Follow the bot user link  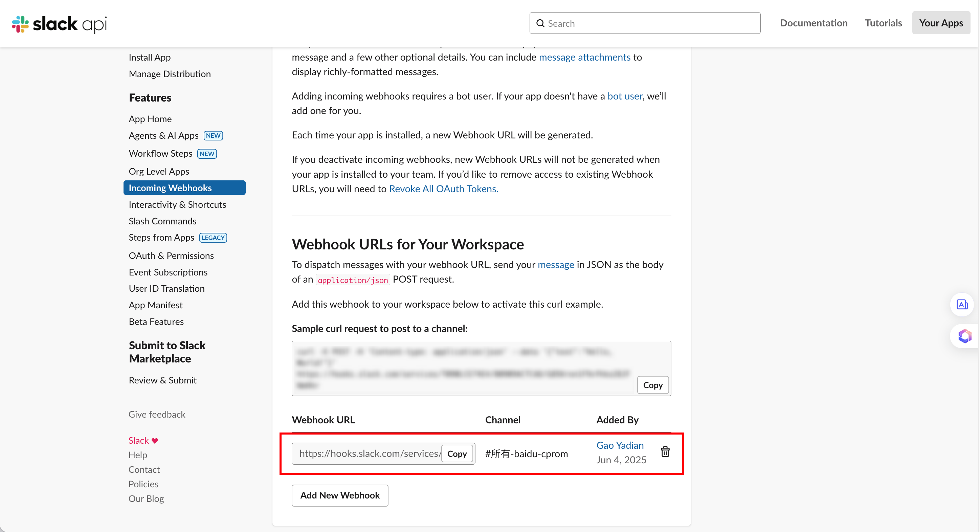(x=625, y=96)
